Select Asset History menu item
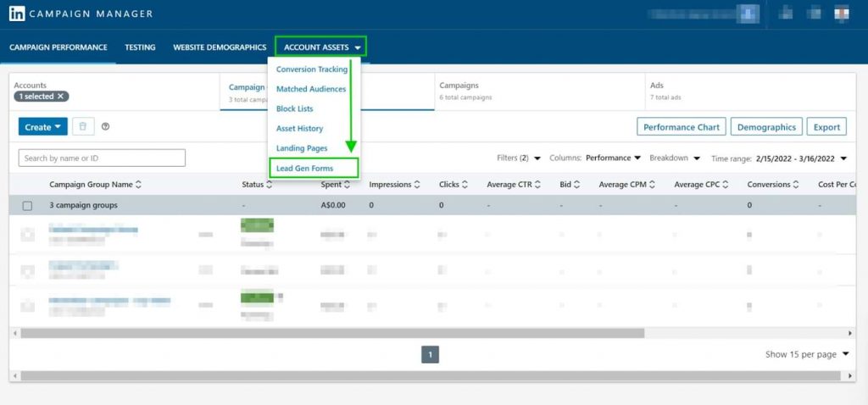The height and width of the screenshot is (405, 868). (299, 128)
